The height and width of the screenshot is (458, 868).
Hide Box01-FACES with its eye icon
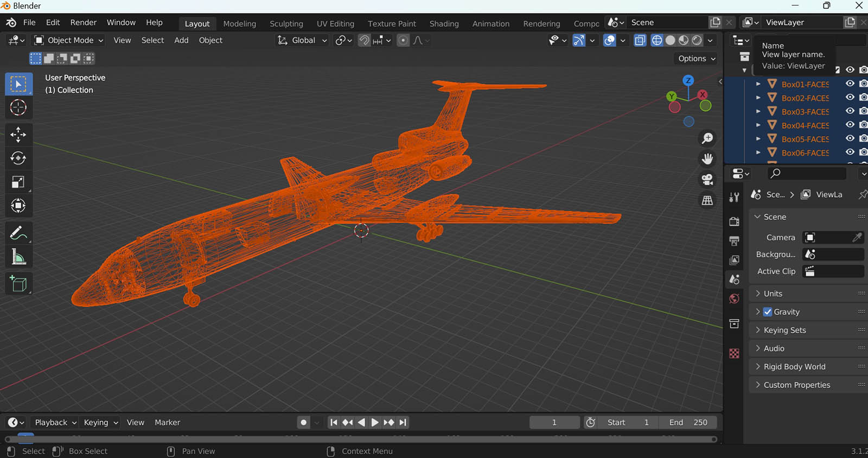coord(850,84)
